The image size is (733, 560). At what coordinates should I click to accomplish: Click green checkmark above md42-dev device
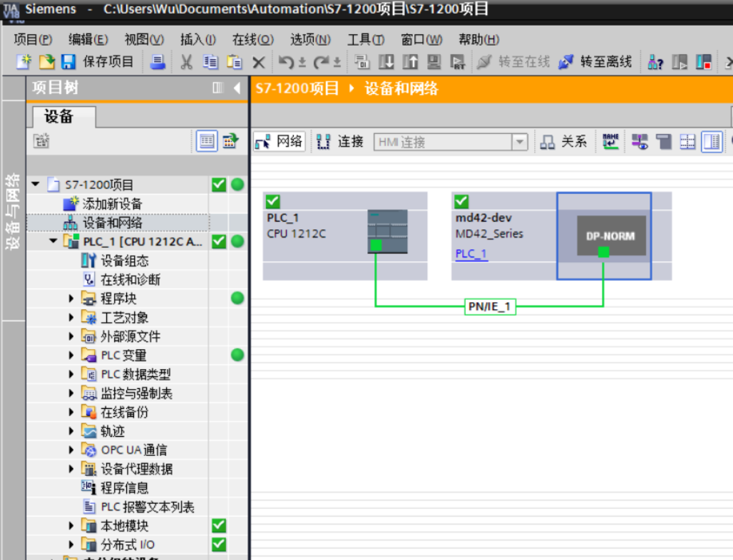(x=461, y=202)
